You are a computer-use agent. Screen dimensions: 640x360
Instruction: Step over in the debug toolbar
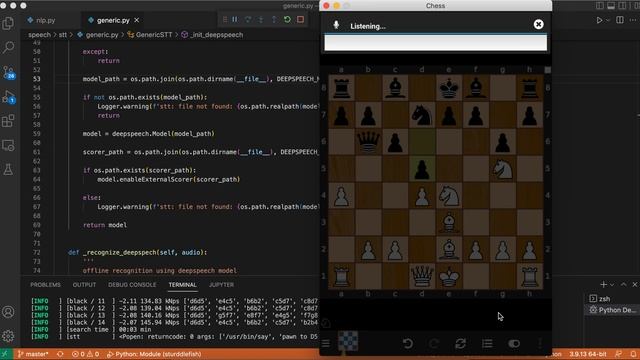[248, 20]
